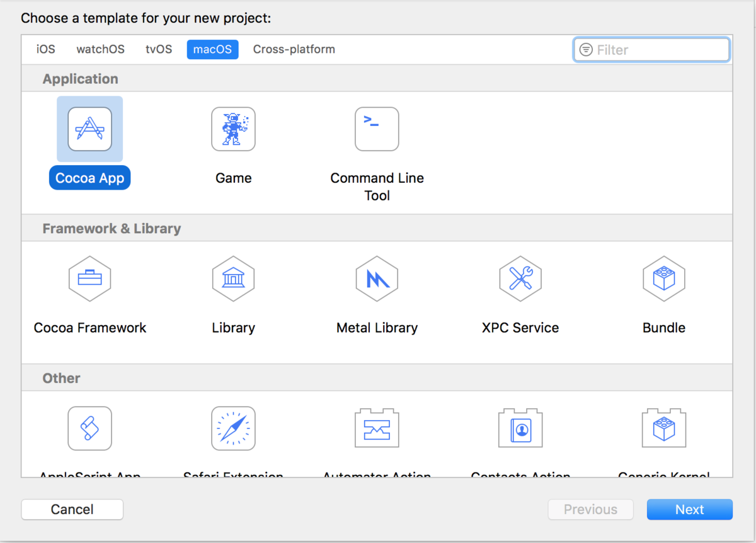Click the "Library" label text

tap(234, 328)
